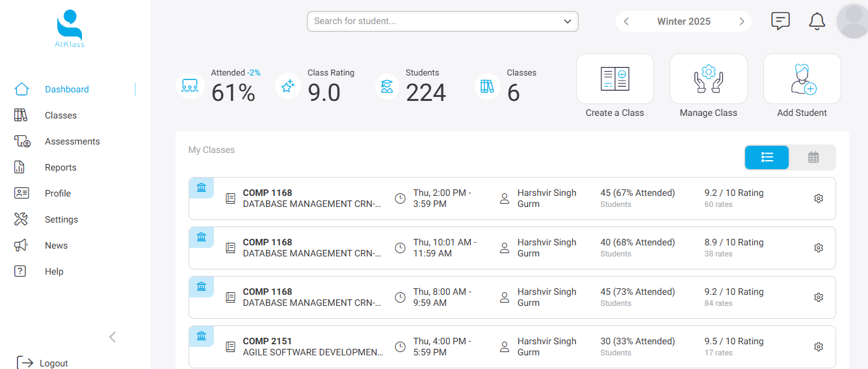This screenshot has height=369, width=868.
Task: Go to the next term after Winter 2025
Action: coord(741,21)
